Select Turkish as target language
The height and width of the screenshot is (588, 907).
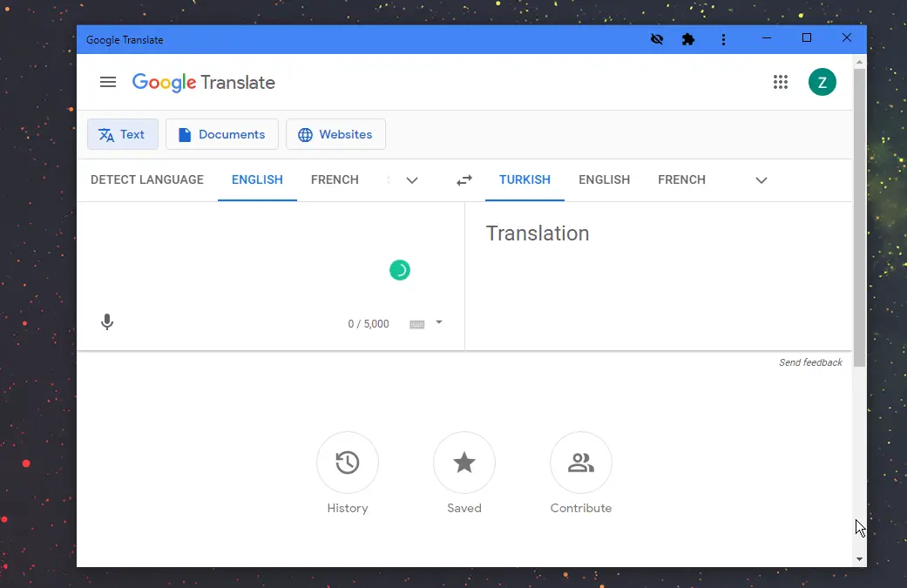point(525,179)
